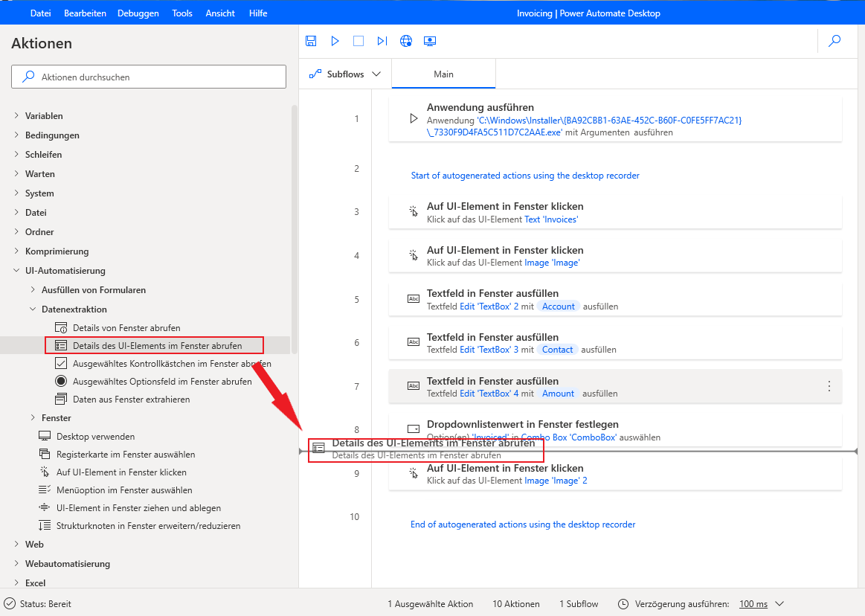Click the Save flow icon
The image size is (865, 616).
311,41
